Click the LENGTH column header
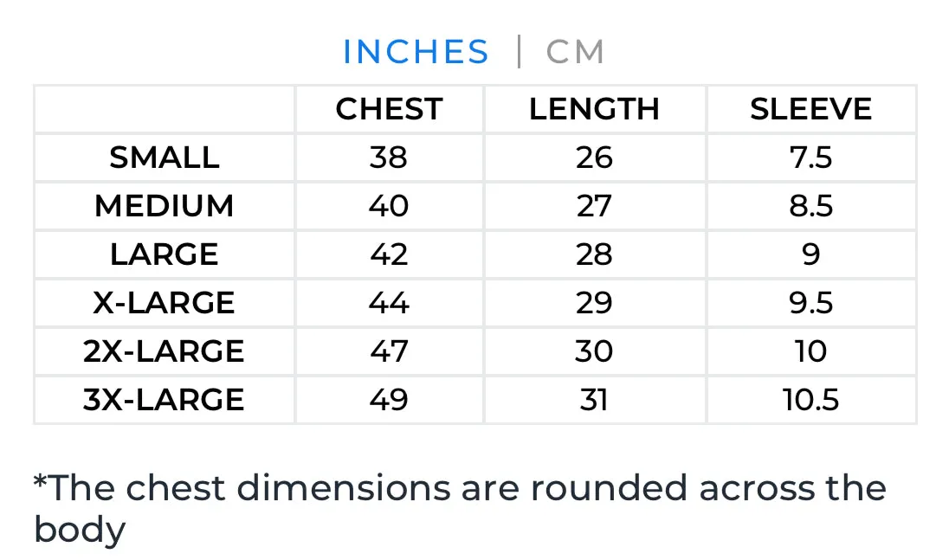This screenshot has width=949, height=560. [x=594, y=109]
